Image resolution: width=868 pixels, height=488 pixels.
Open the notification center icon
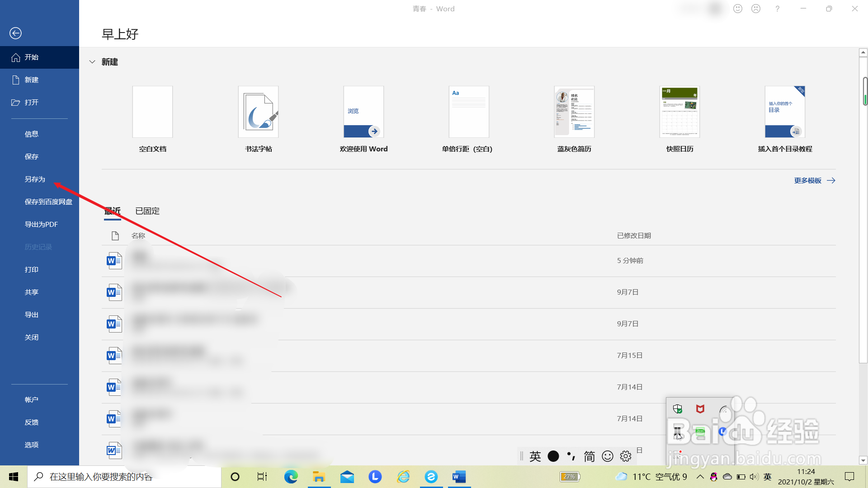(849, 477)
